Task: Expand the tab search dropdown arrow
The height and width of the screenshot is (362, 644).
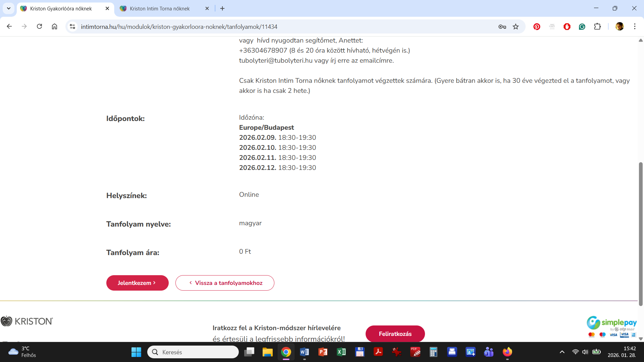Action: [9, 8]
